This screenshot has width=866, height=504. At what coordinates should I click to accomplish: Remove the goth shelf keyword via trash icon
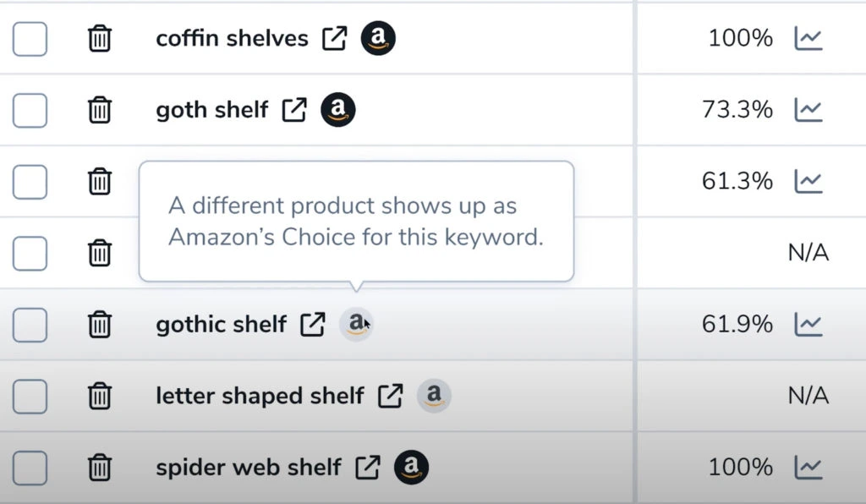pyautogui.click(x=100, y=109)
